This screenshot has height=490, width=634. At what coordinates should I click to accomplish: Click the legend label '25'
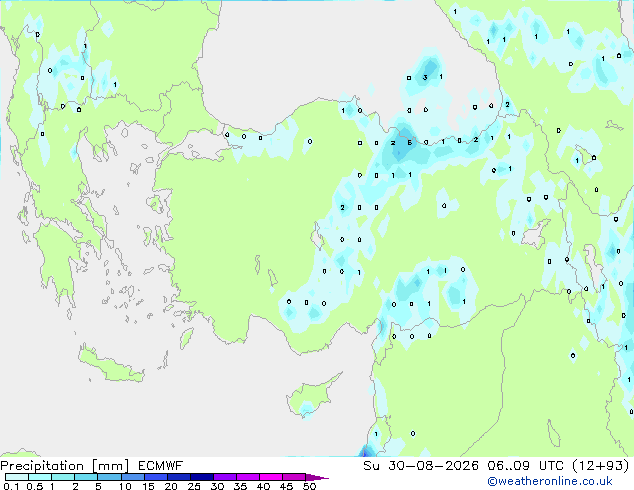point(194,486)
